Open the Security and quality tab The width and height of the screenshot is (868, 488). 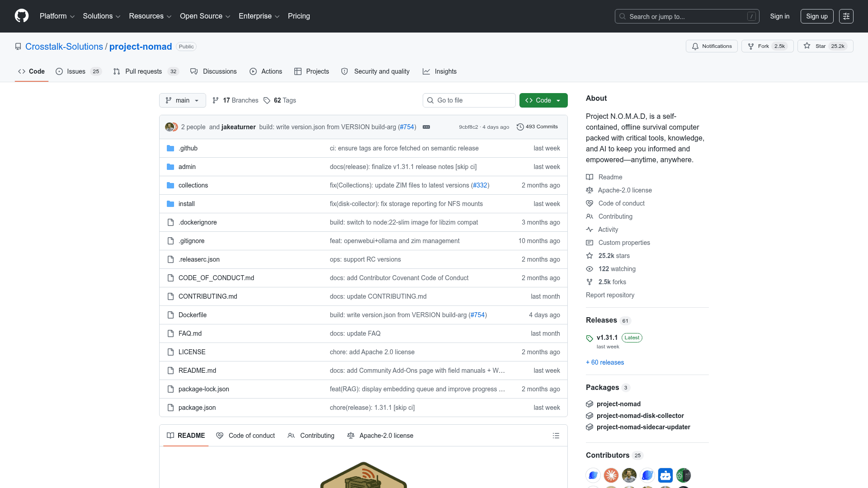(375, 71)
